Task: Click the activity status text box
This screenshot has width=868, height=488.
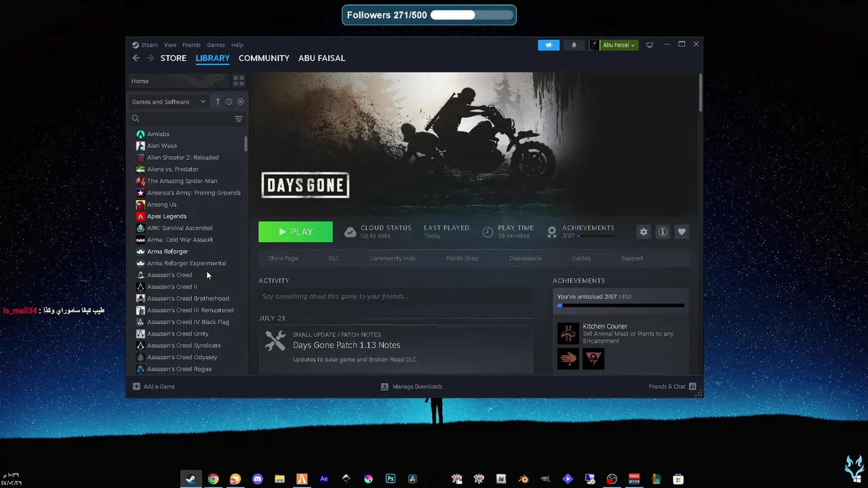Action: 396,297
